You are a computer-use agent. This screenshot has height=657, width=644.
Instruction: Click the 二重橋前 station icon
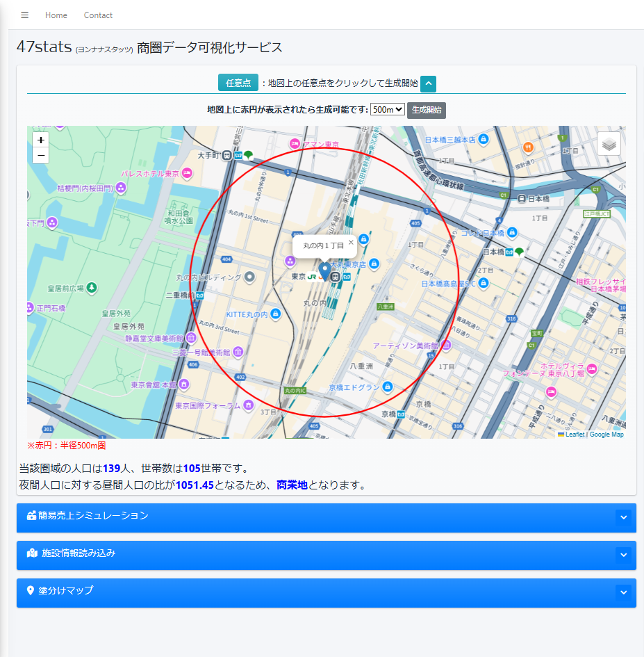click(200, 295)
